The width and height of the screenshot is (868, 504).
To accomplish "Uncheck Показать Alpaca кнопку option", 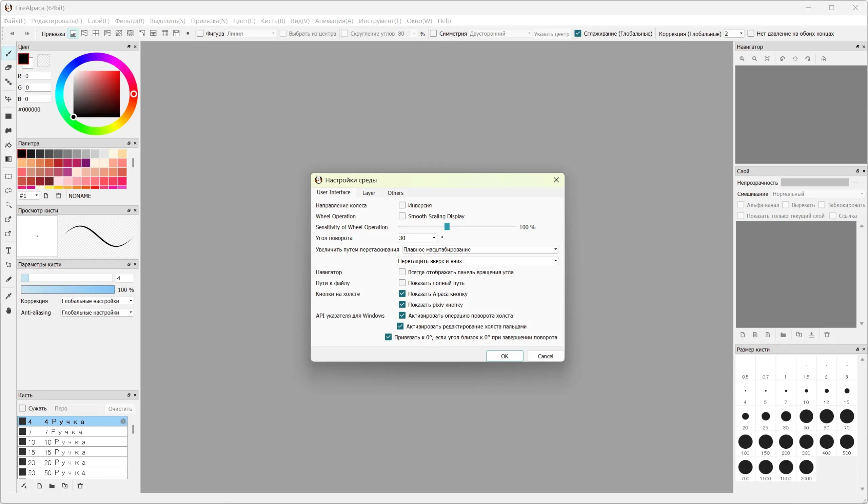I will 402,294.
